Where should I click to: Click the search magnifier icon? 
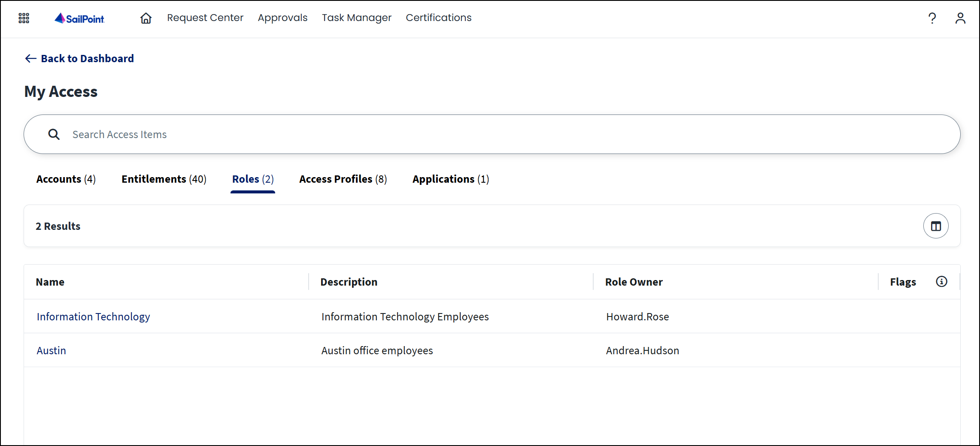(x=54, y=134)
